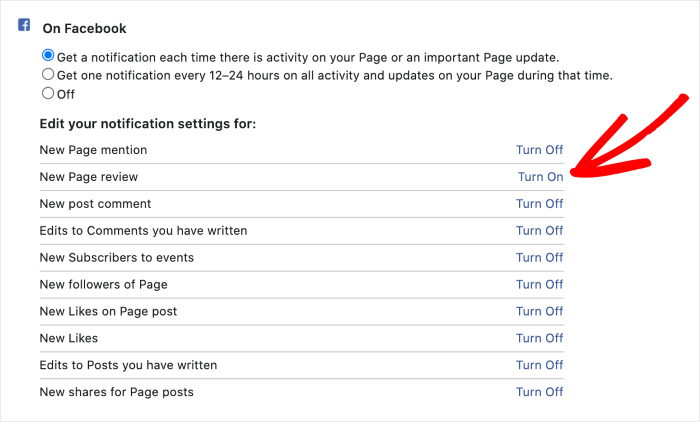
Task: Turn off the New Likes row notifications
Action: [539, 338]
